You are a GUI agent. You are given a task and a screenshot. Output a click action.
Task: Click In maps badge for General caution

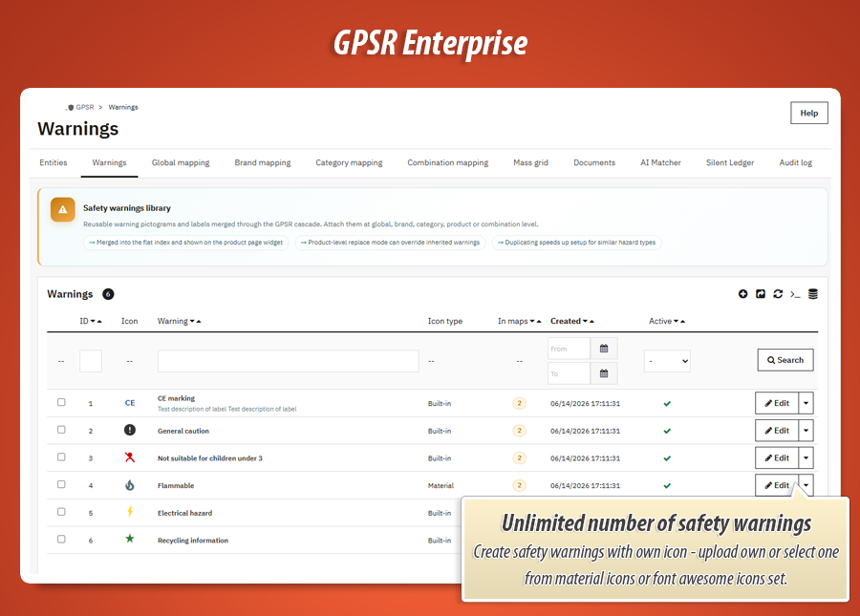[519, 431]
